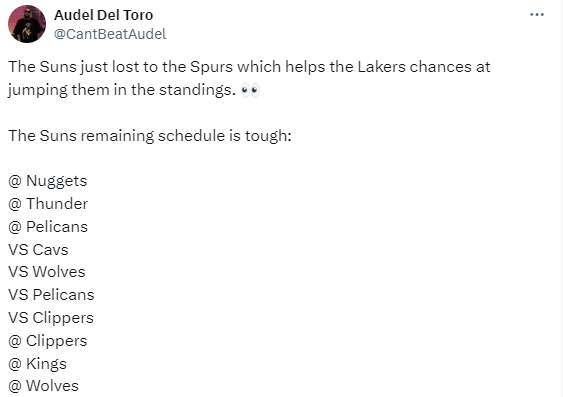Viewport: 563px width, 397px height.
Task: Click the 'VS Wolves' schedule line
Action: 47,272
